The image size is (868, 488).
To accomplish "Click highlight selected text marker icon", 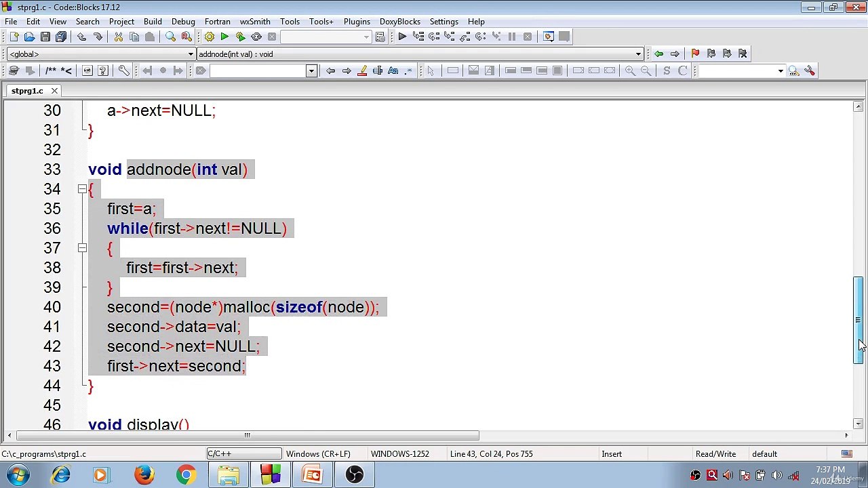I will (x=361, y=70).
